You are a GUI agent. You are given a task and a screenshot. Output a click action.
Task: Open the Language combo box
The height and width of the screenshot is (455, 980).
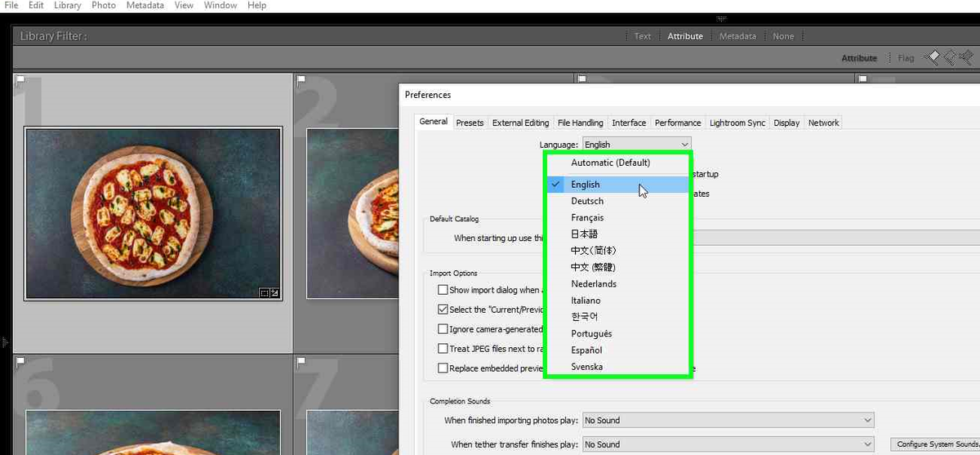tap(636, 145)
